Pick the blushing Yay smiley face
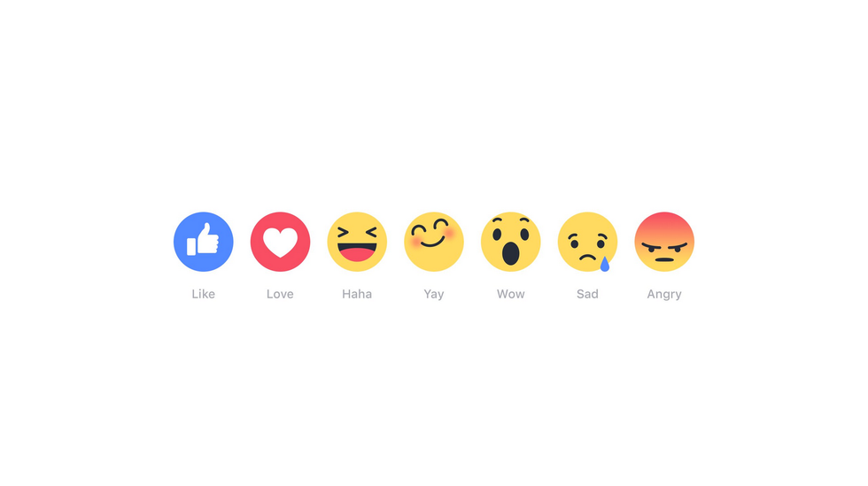This screenshot has height=486, width=868. click(x=434, y=242)
